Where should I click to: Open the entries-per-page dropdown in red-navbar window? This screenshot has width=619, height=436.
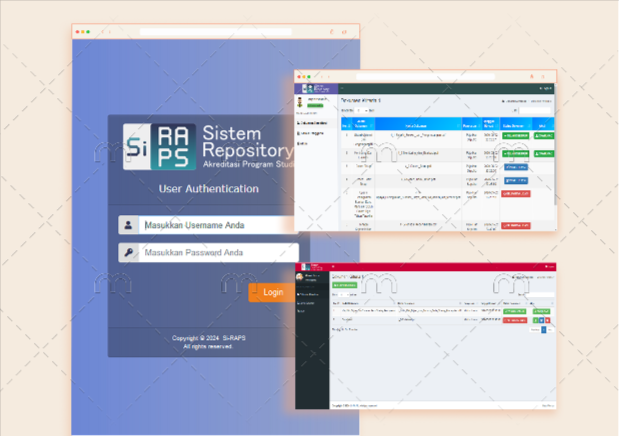coord(343,295)
